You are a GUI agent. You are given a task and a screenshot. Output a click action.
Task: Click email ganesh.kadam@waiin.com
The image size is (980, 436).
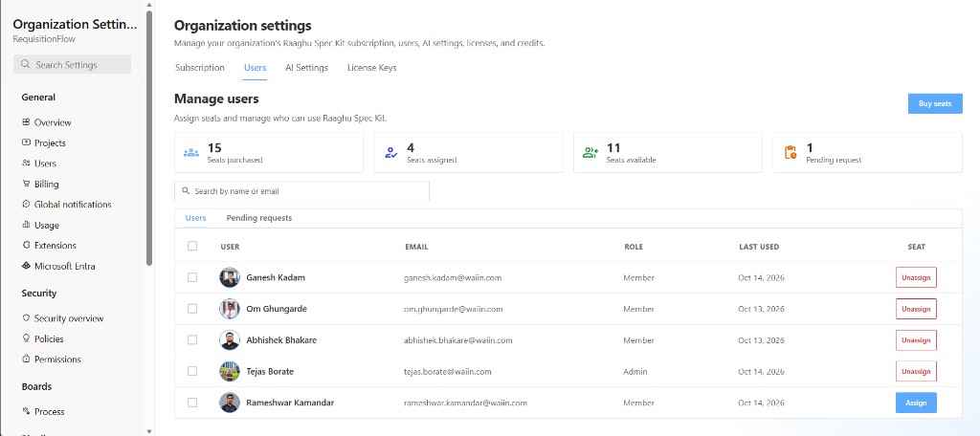(x=453, y=277)
